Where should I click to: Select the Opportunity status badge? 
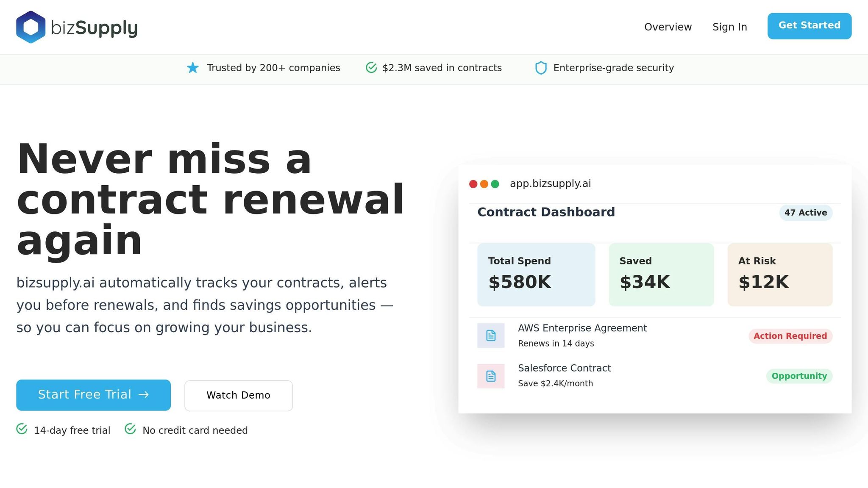click(x=799, y=376)
